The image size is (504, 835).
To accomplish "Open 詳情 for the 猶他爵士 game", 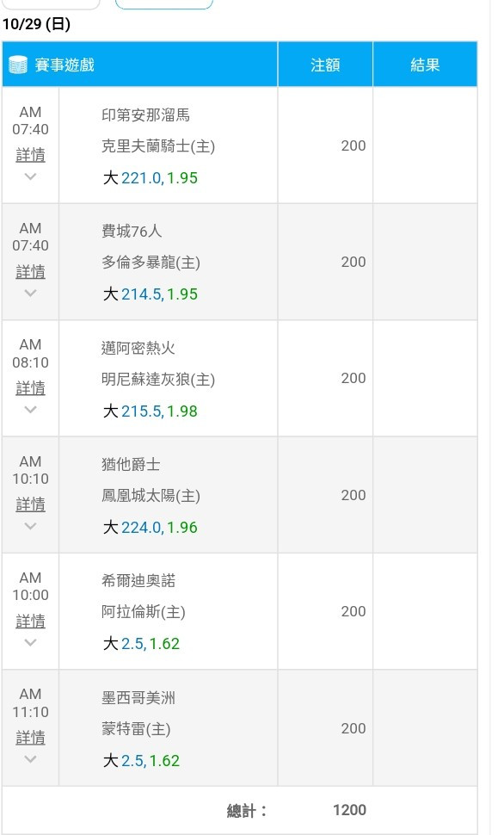I will pyautogui.click(x=30, y=504).
